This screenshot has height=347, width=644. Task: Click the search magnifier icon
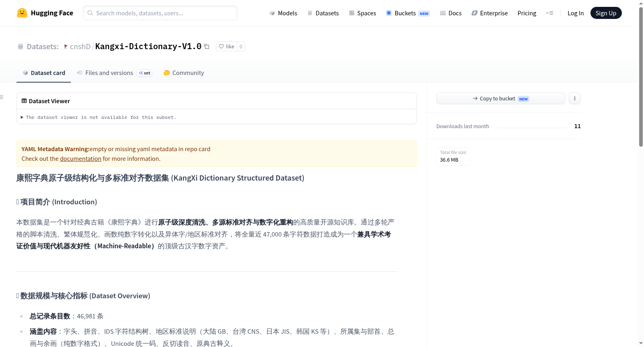tap(91, 13)
